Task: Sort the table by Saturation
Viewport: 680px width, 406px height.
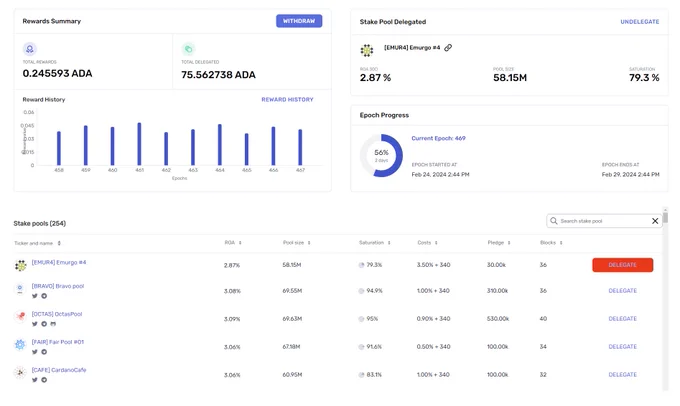Action: 375,243
